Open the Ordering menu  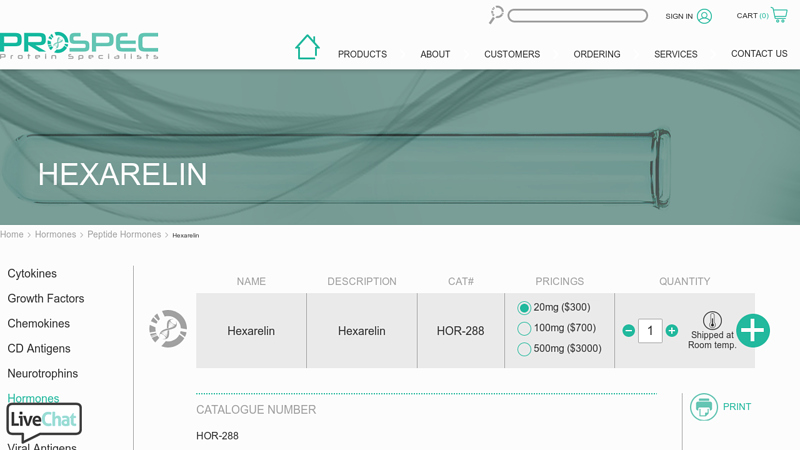(x=597, y=54)
